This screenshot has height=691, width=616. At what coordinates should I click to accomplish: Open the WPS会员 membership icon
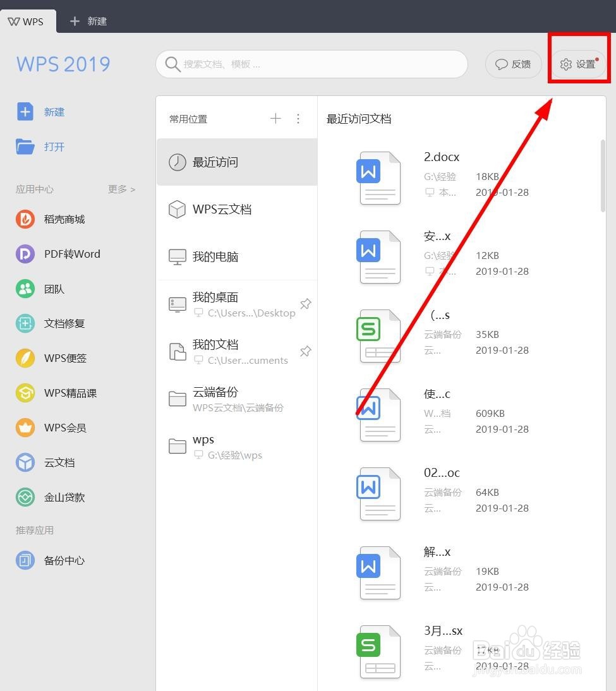click(x=25, y=428)
